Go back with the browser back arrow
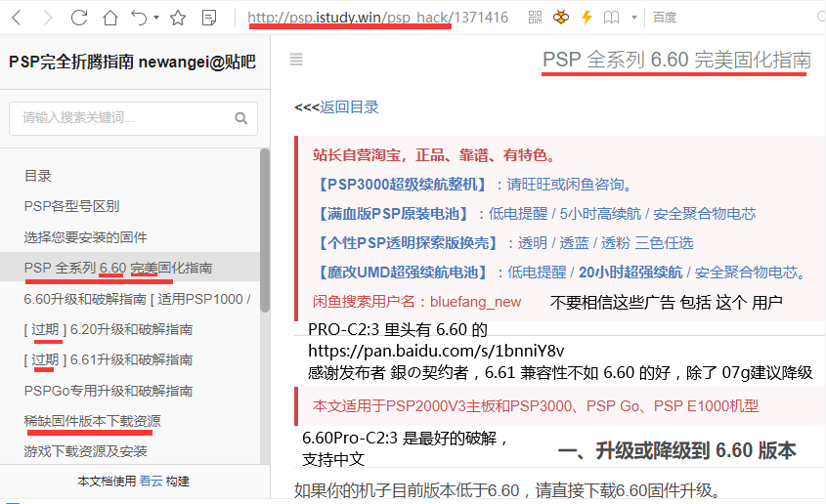Image resolution: width=826 pixels, height=504 pixels. [x=17, y=18]
